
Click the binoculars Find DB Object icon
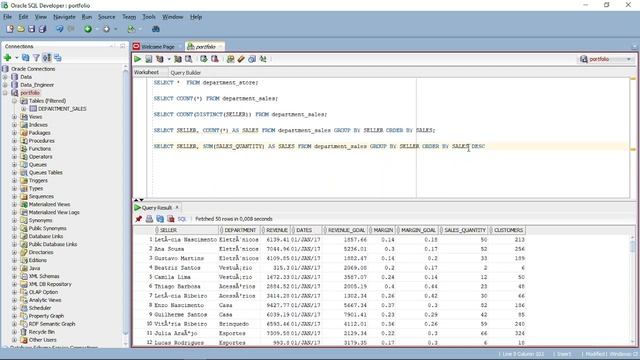point(156,29)
